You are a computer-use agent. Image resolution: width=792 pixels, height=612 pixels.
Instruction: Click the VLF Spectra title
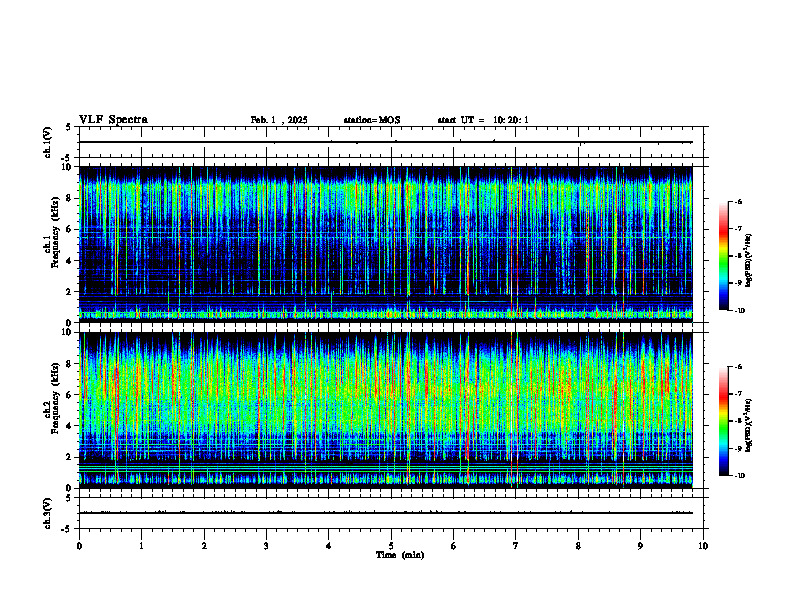[x=113, y=120]
